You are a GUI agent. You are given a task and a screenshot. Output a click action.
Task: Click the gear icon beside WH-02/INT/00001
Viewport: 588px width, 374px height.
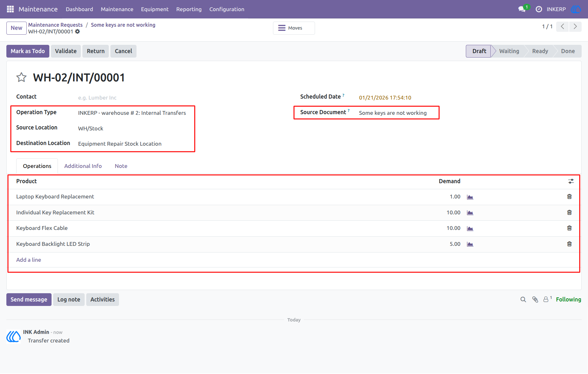(78, 31)
